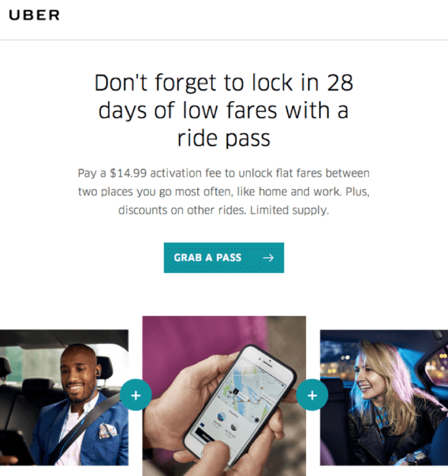Click the 'ride pass' line of the headline
Viewport: 448px width, 476px height.
tap(224, 139)
